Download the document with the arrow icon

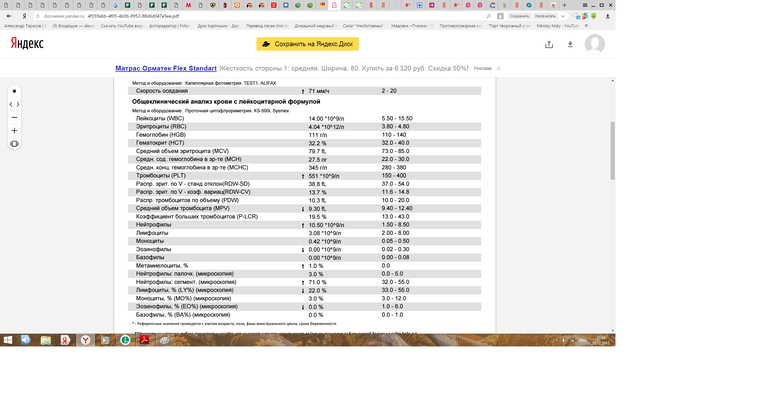(x=570, y=44)
